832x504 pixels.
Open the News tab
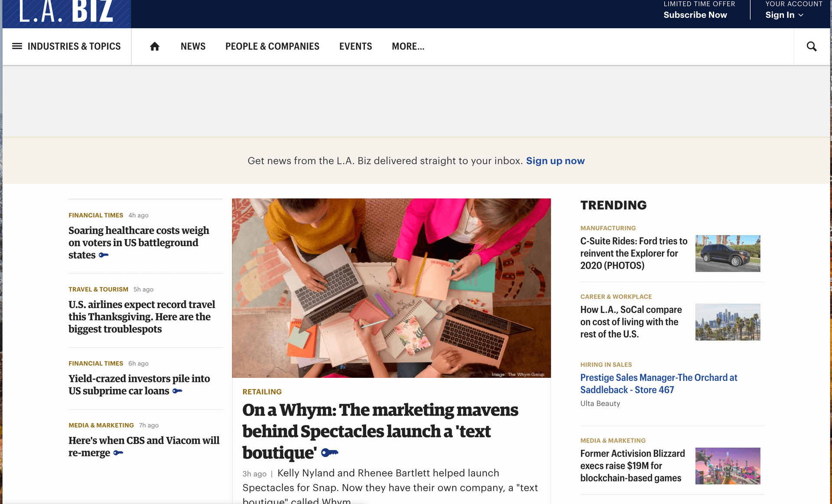point(193,46)
